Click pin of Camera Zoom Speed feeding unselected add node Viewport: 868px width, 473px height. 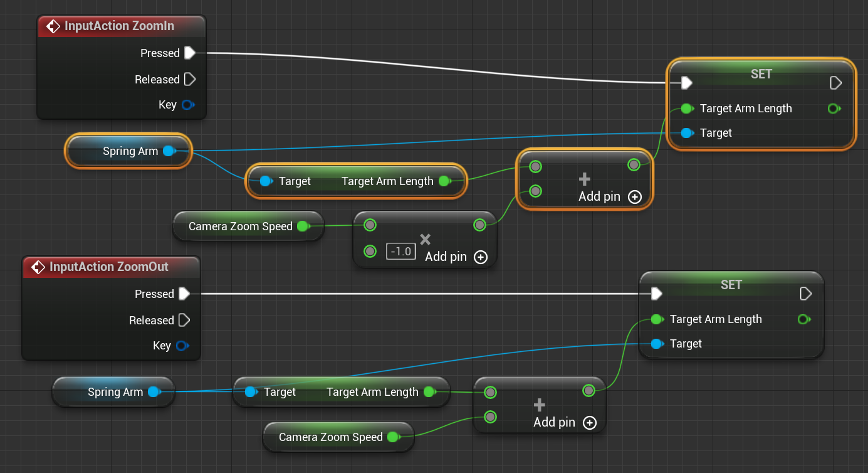point(393,437)
